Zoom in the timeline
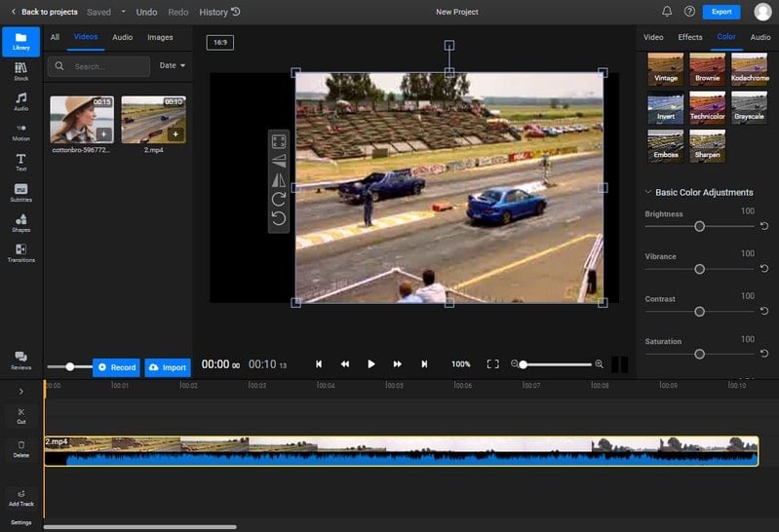Viewport: 779px width, 532px height. (x=600, y=364)
